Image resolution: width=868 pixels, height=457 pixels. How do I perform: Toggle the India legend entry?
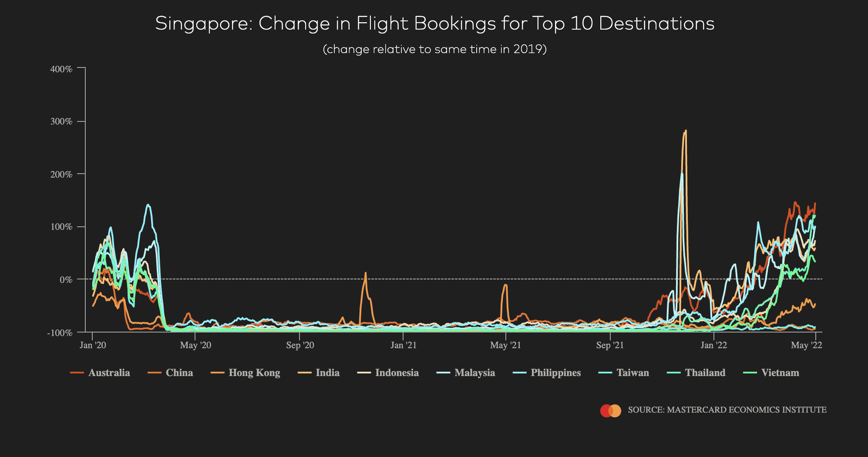tap(319, 373)
